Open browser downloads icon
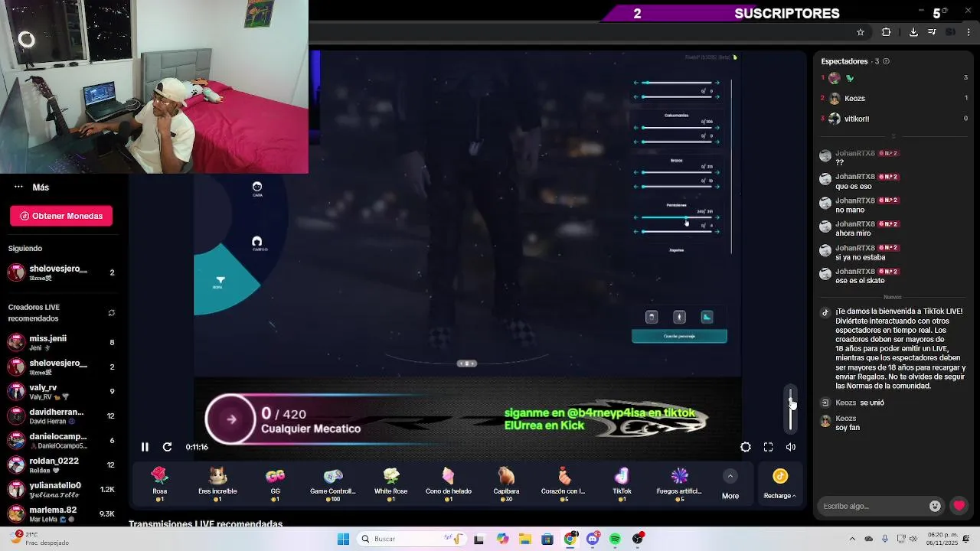 (913, 32)
